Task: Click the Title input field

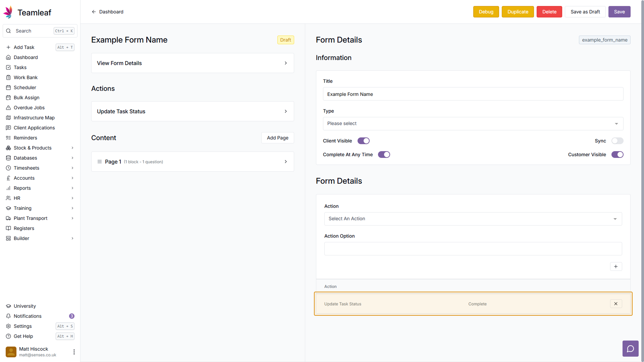Action: (x=473, y=94)
